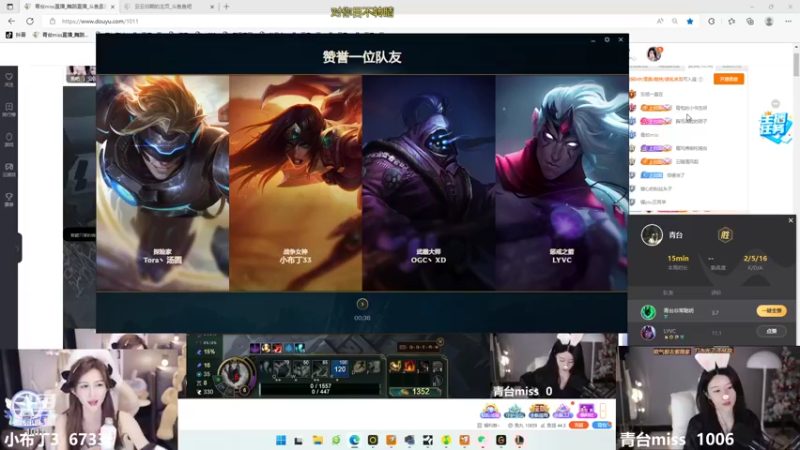Select the purple fifth gift icon in gift bar

pyautogui.click(x=586, y=410)
